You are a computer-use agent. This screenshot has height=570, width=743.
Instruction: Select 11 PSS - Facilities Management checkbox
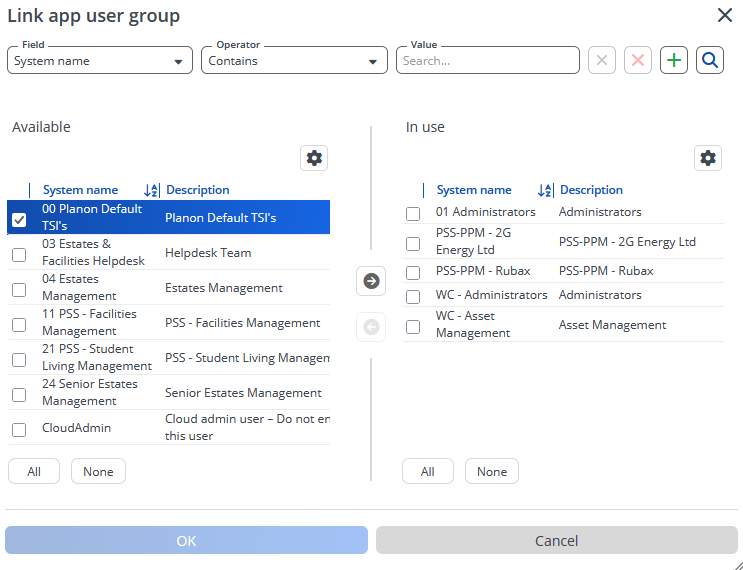(19, 325)
